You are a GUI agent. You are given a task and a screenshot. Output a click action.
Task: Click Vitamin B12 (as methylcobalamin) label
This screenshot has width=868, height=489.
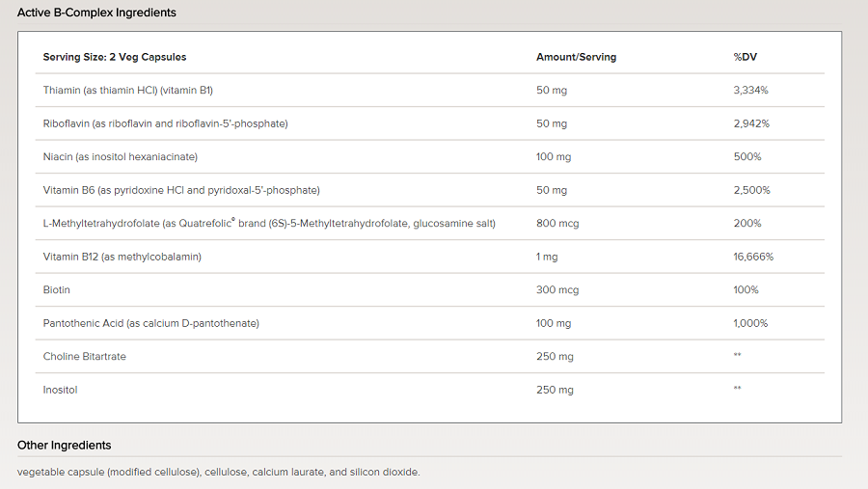[122, 257]
